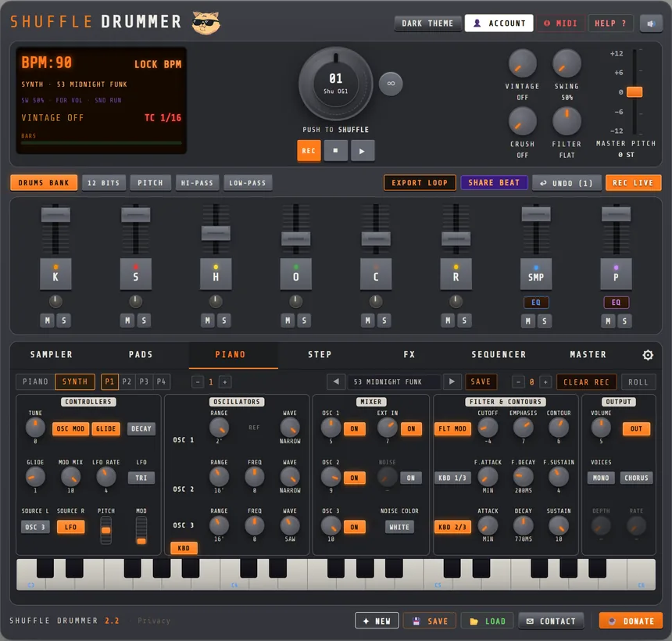Toggle the DECAY button in Controllers
Screen dimensions: 672x641
pyautogui.click(x=141, y=428)
